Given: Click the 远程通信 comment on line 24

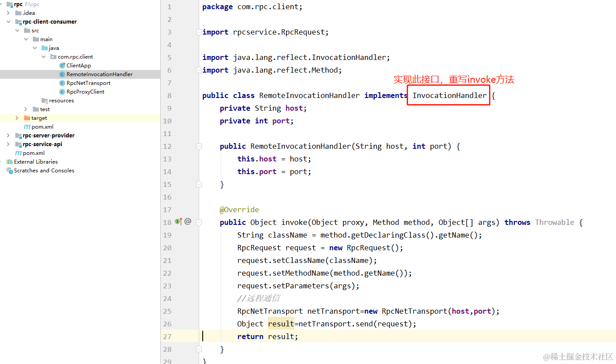Looking at the screenshot, I should [x=259, y=298].
